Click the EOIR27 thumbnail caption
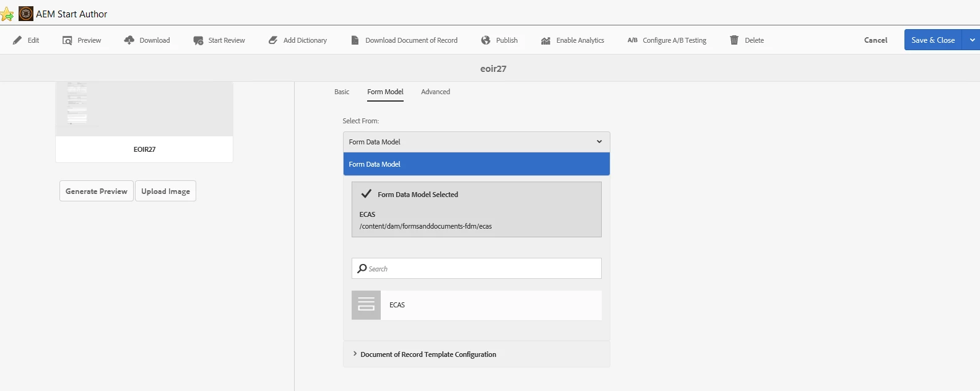The image size is (980, 391). (x=144, y=149)
